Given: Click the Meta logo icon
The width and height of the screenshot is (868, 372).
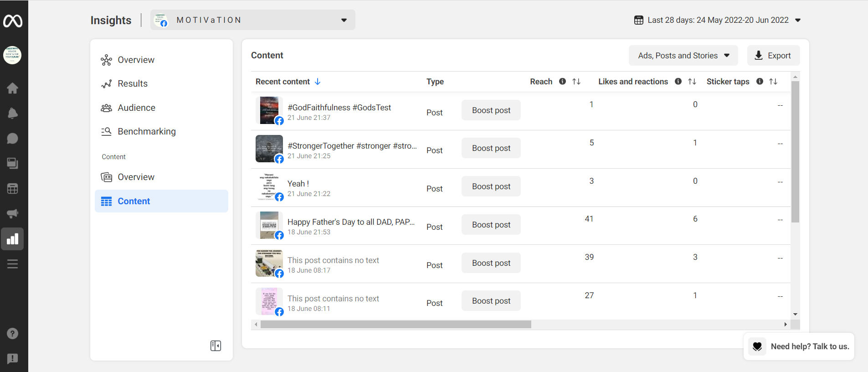Looking at the screenshot, I should [13, 21].
